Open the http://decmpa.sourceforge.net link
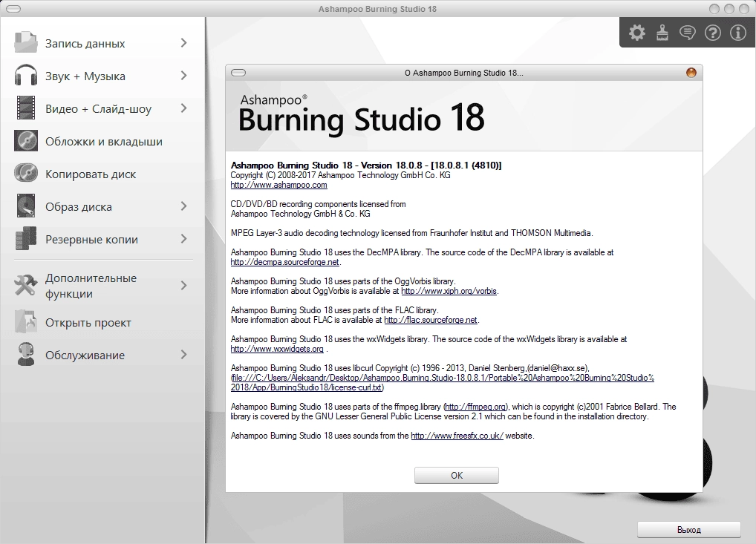 pyautogui.click(x=284, y=262)
